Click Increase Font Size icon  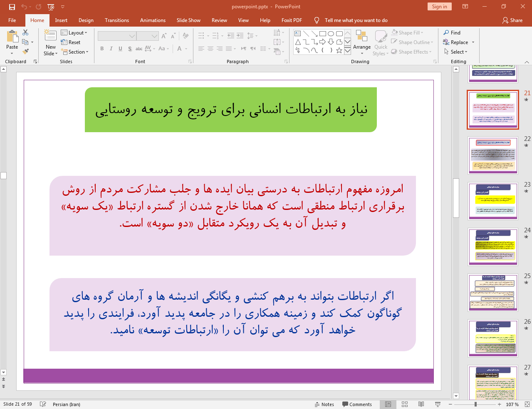tap(164, 36)
